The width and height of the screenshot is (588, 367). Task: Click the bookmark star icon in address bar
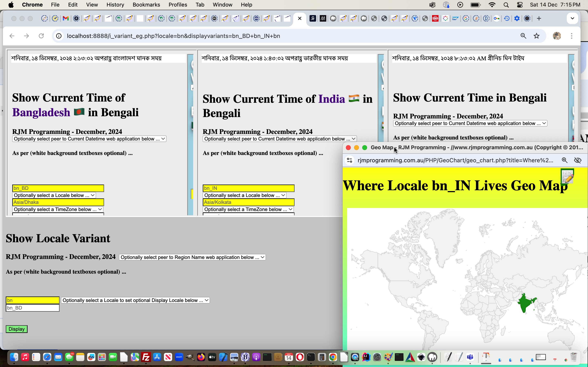pos(536,35)
